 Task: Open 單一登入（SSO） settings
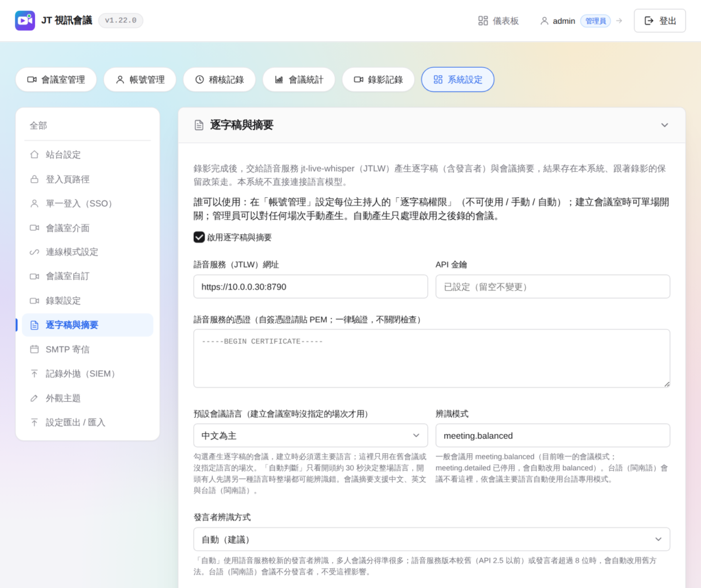pyautogui.click(x=87, y=203)
